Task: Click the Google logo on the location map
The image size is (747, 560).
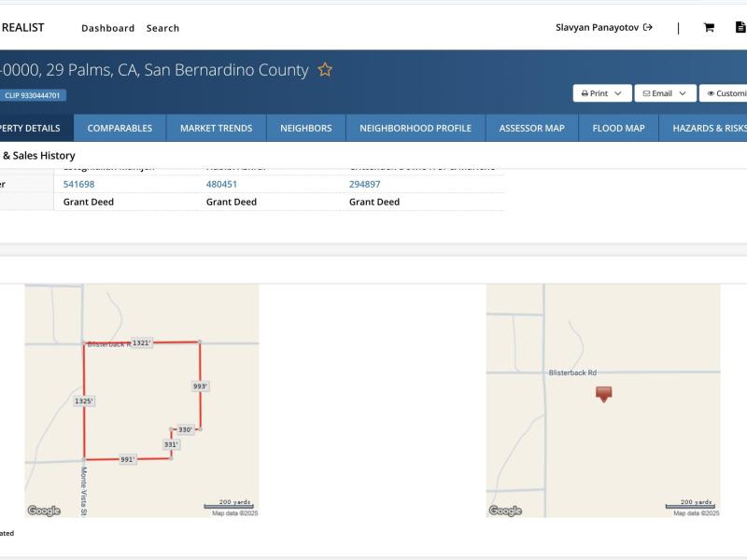Action: pos(505,511)
